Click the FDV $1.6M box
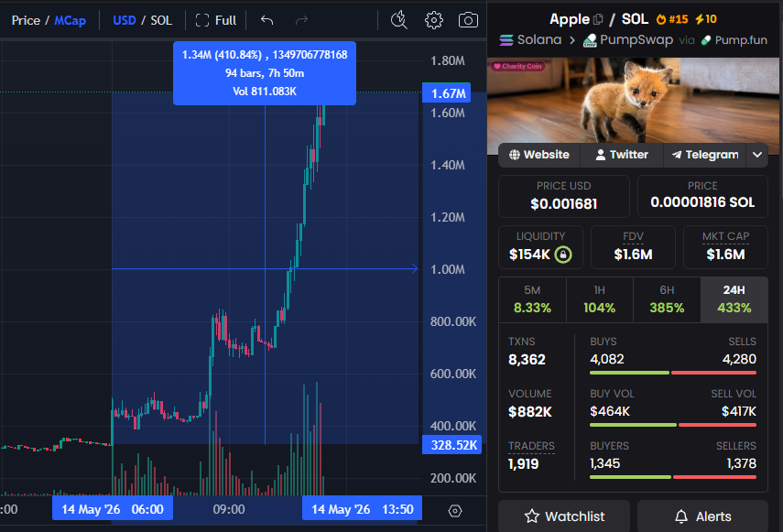This screenshot has width=783, height=532. [x=633, y=247]
